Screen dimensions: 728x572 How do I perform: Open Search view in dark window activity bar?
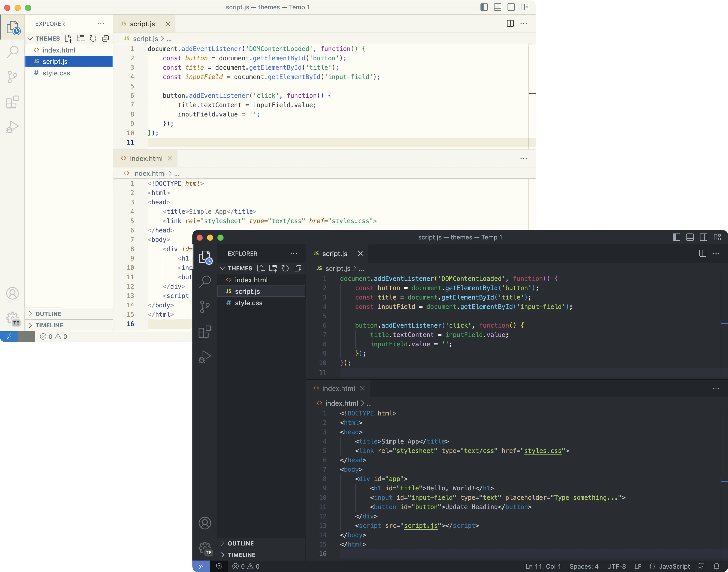click(x=205, y=282)
